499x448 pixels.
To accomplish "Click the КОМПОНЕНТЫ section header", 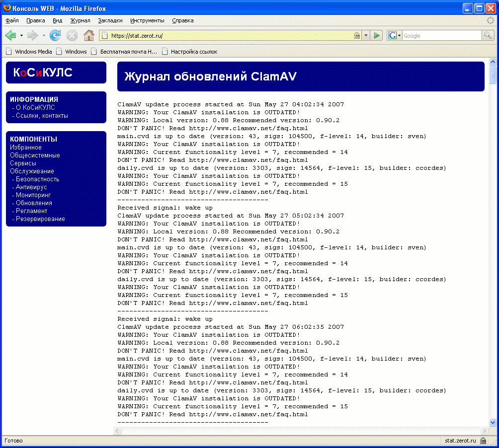I will pos(33,139).
